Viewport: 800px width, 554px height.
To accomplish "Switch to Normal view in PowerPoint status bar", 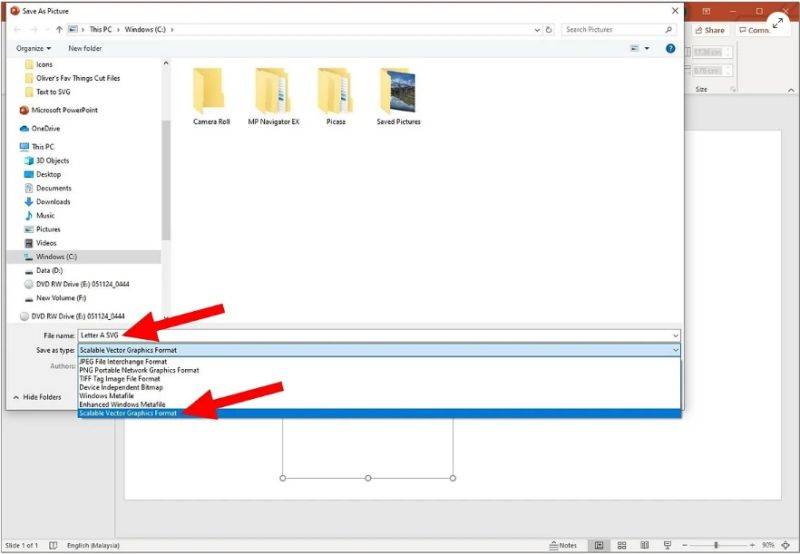I will (x=599, y=545).
